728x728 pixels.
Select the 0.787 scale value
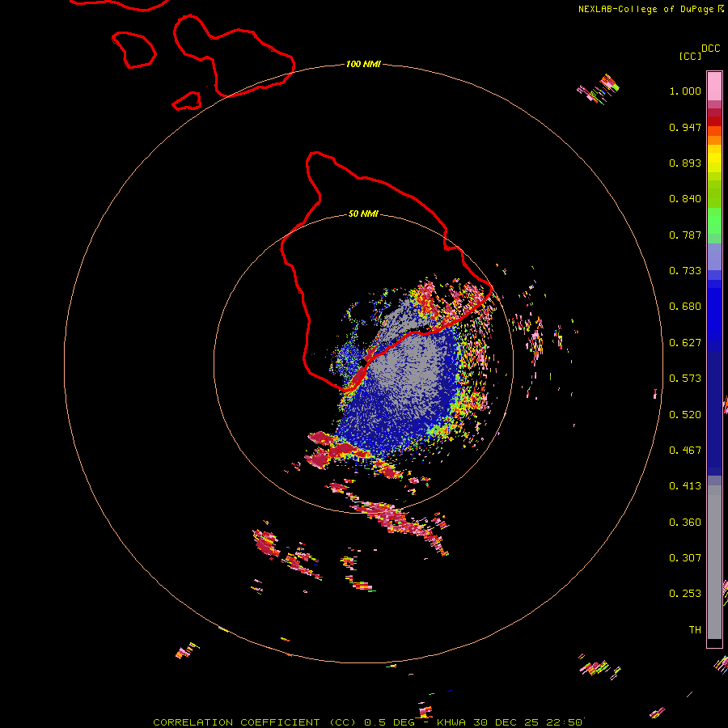pos(685,235)
